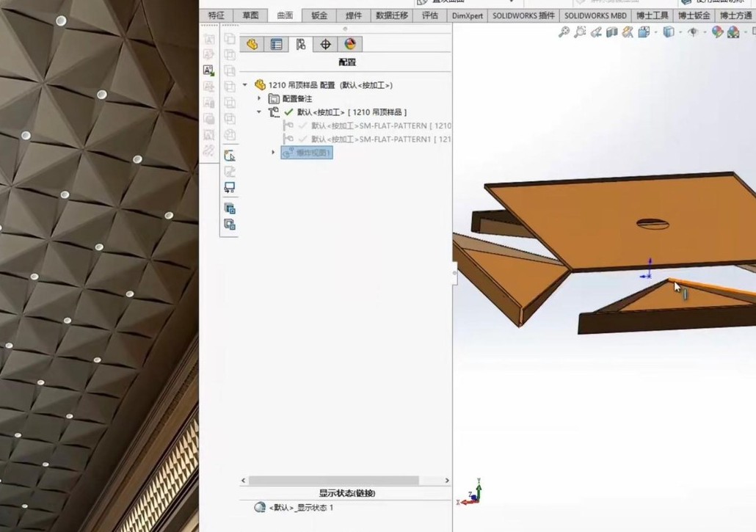Switch to the SOLIDWORKS 插件 tab
756x532 pixels.
523,15
